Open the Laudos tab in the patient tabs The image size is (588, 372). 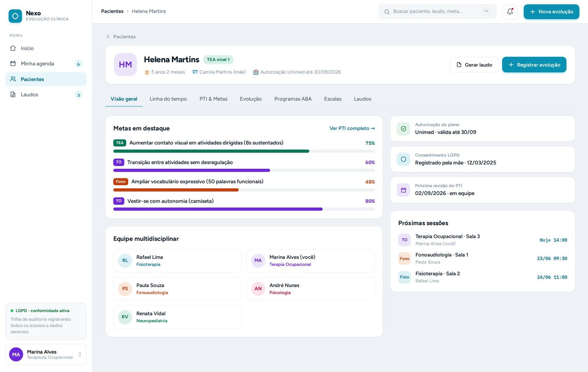pyautogui.click(x=363, y=99)
